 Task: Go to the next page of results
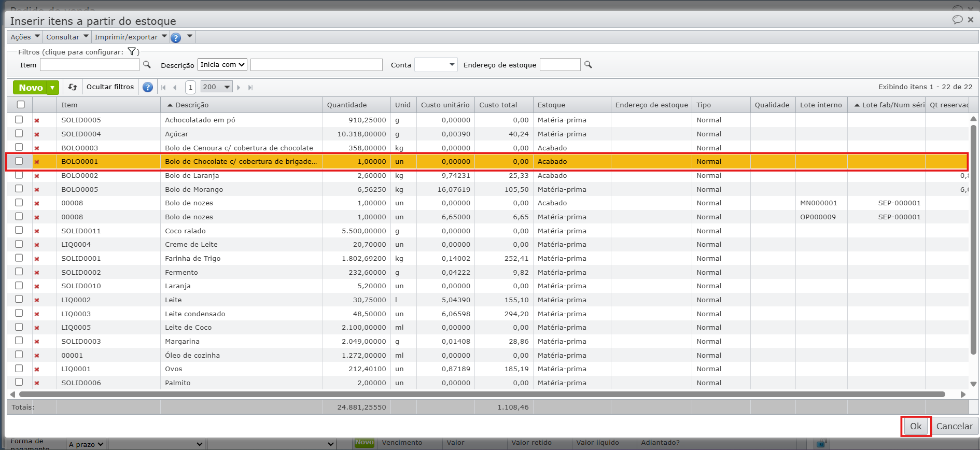[239, 88]
